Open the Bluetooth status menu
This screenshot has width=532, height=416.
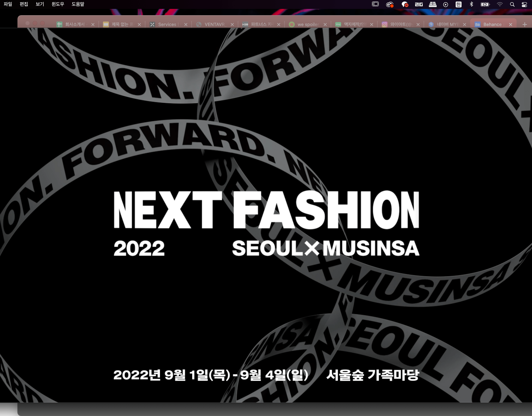point(471,4)
